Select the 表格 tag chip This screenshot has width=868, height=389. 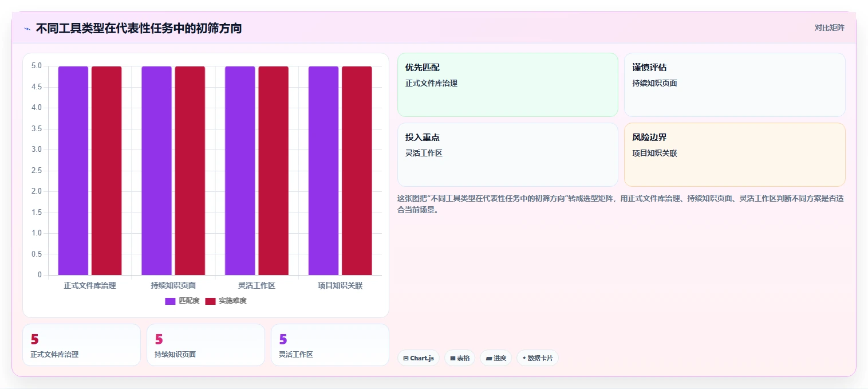[x=460, y=358]
